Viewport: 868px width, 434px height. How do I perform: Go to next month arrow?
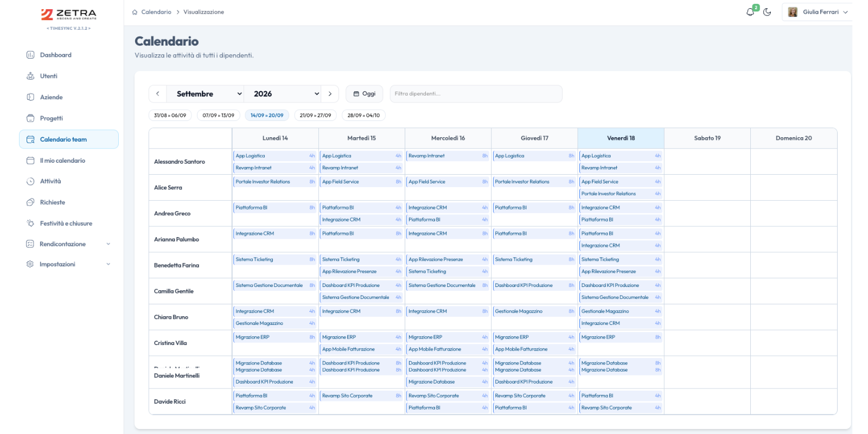pyautogui.click(x=330, y=94)
